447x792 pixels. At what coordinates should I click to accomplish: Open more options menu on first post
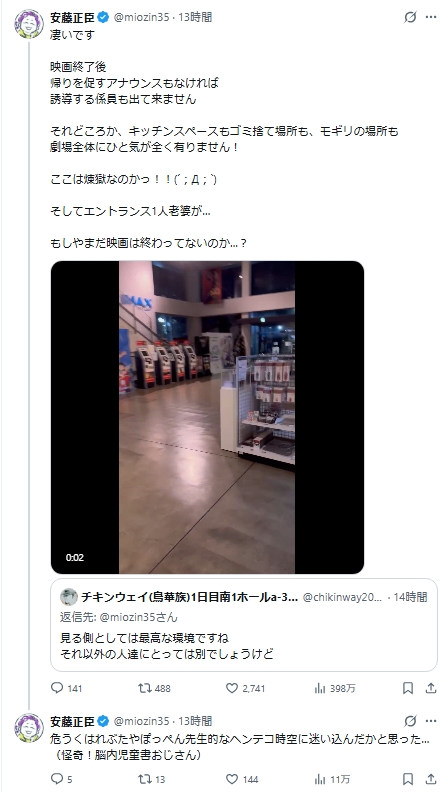point(431,17)
